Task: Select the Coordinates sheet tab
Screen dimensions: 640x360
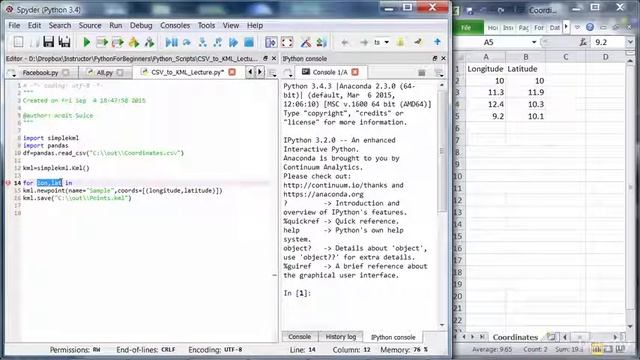Action: click(x=515, y=337)
